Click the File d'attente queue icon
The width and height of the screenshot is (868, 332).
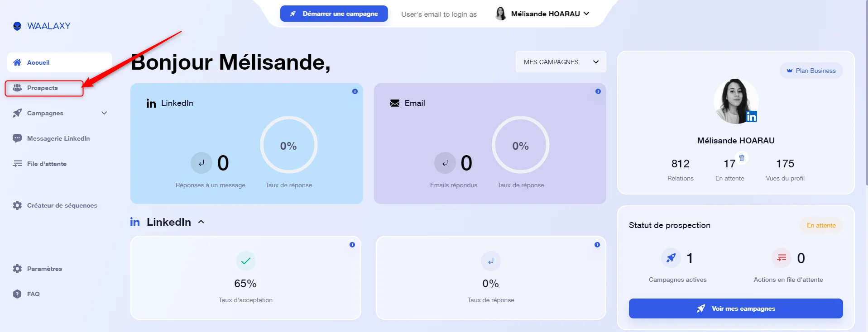click(17, 164)
